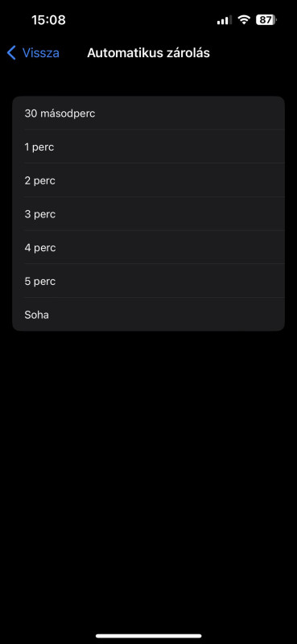Screen dimensions: 297x644
Task: Choose the 5 perc setting
Action: (148, 281)
